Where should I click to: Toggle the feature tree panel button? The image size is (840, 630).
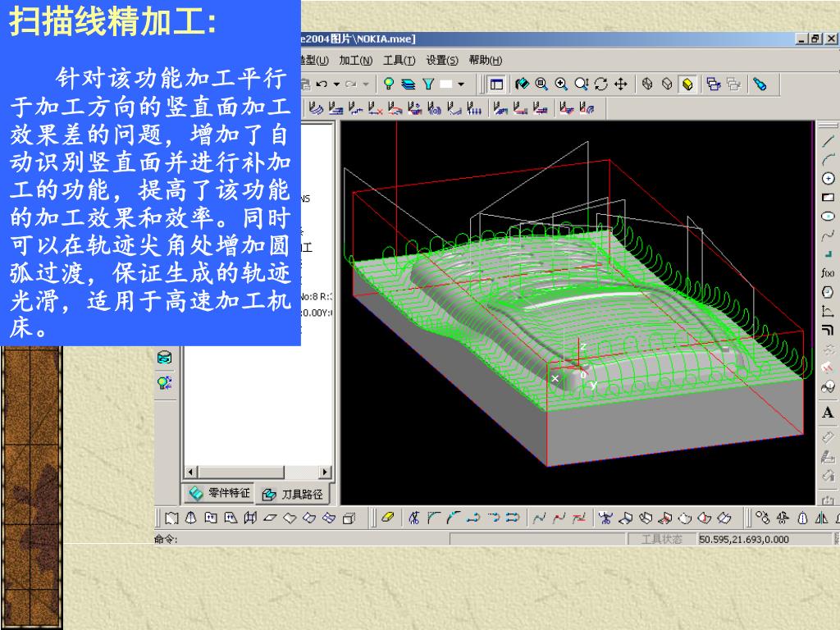[496, 84]
